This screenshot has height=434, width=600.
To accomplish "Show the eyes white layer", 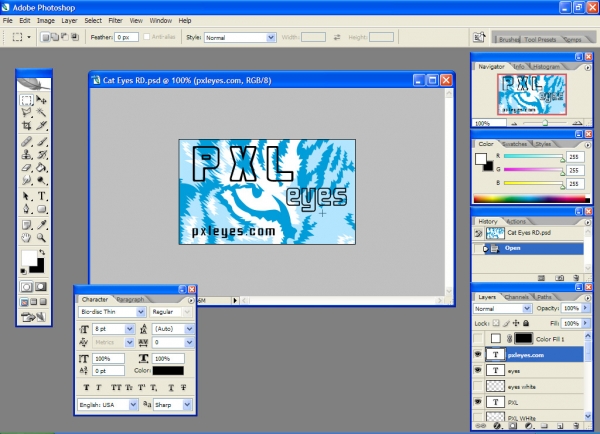I will [478, 386].
